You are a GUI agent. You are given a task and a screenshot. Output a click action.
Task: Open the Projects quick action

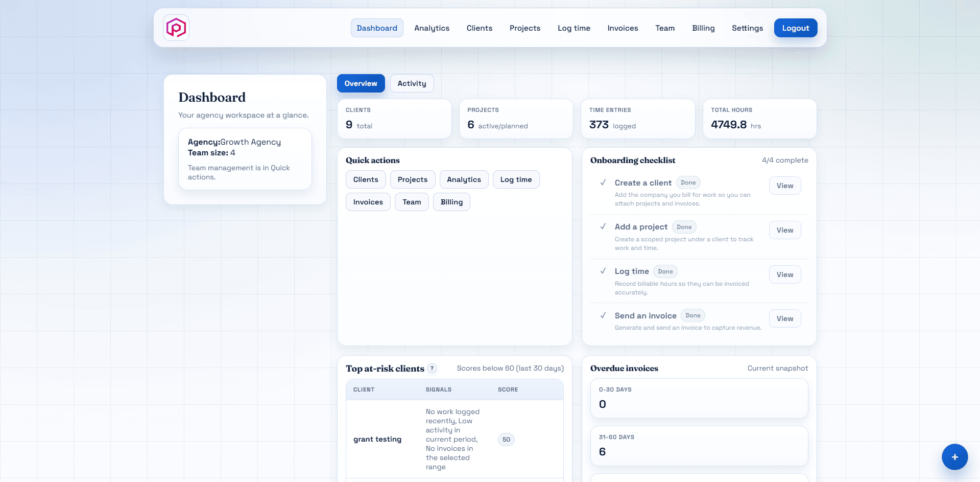[413, 179]
